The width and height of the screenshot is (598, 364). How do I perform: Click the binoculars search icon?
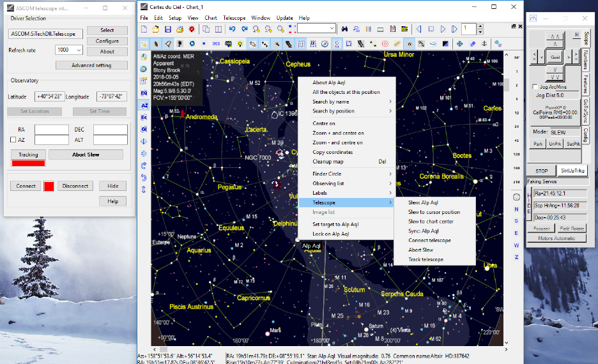click(x=345, y=29)
